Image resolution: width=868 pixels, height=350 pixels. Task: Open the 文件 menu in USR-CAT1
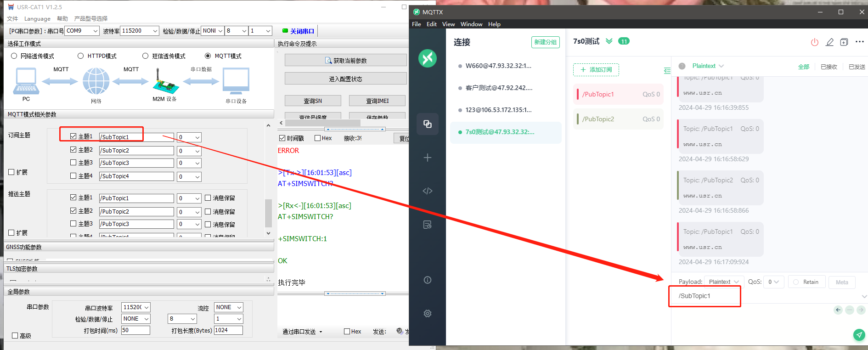pos(12,19)
